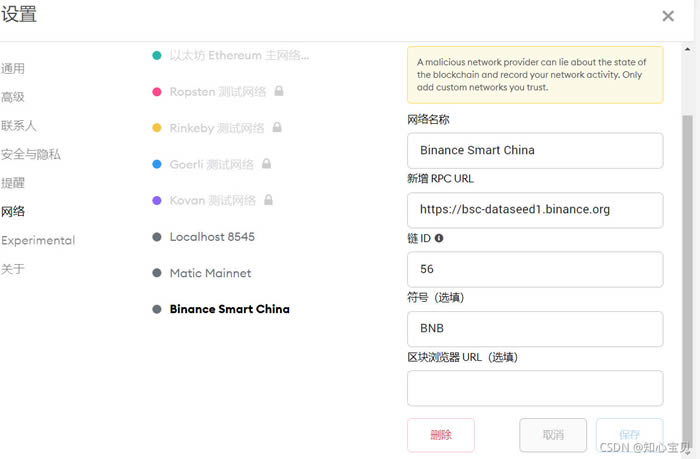700x459 pixels.
Task: Click the purple dot for Kovan
Action: (x=157, y=200)
